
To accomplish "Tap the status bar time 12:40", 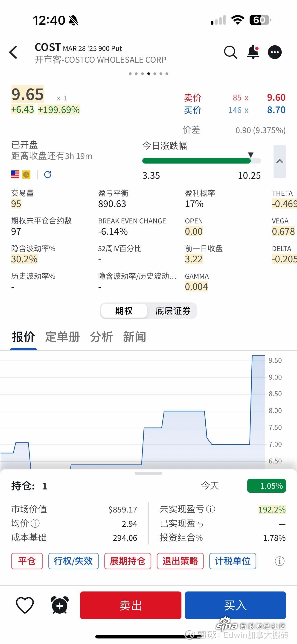I will [x=49, y=20].
